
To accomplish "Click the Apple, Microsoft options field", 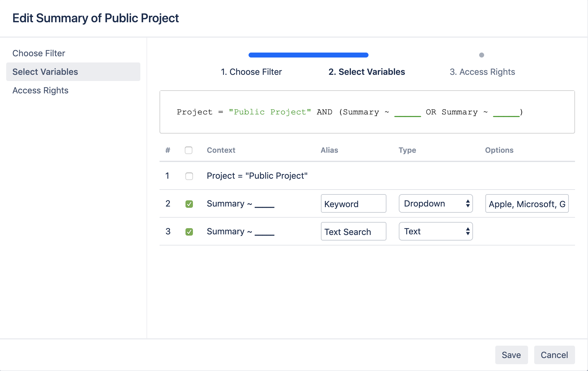I will (527, 204).
